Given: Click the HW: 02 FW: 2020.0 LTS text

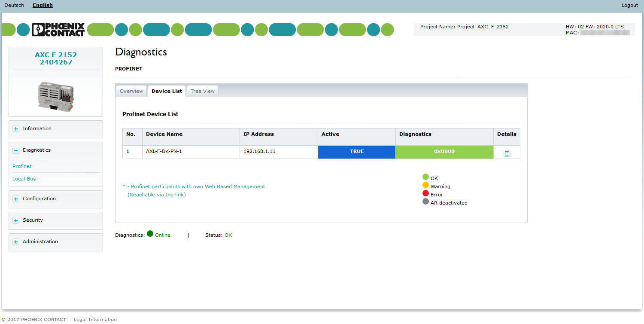Looking at the screenshot, I should (595, 27).
